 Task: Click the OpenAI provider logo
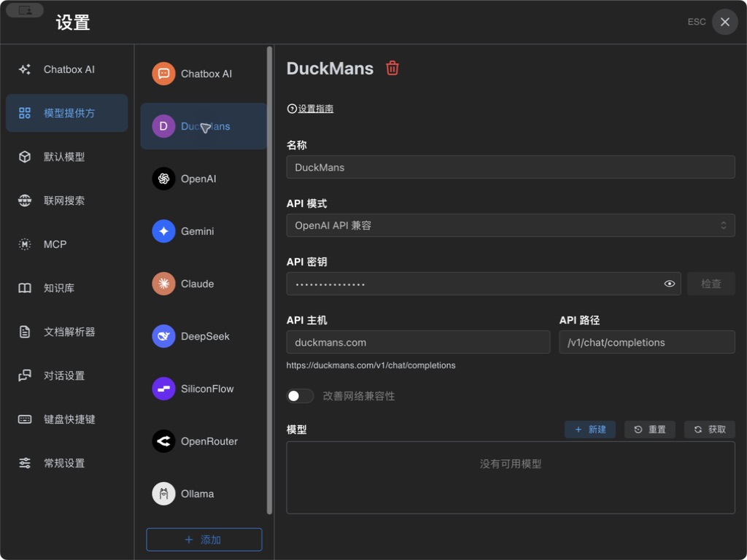click(163, 179)
